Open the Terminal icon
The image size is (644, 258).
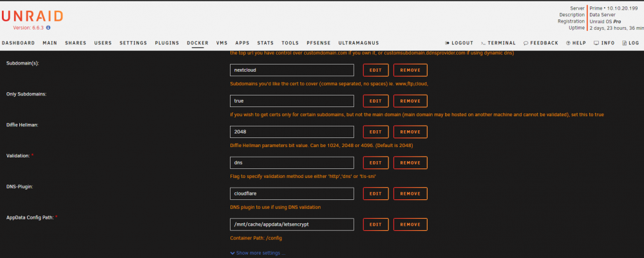(484, 43)
